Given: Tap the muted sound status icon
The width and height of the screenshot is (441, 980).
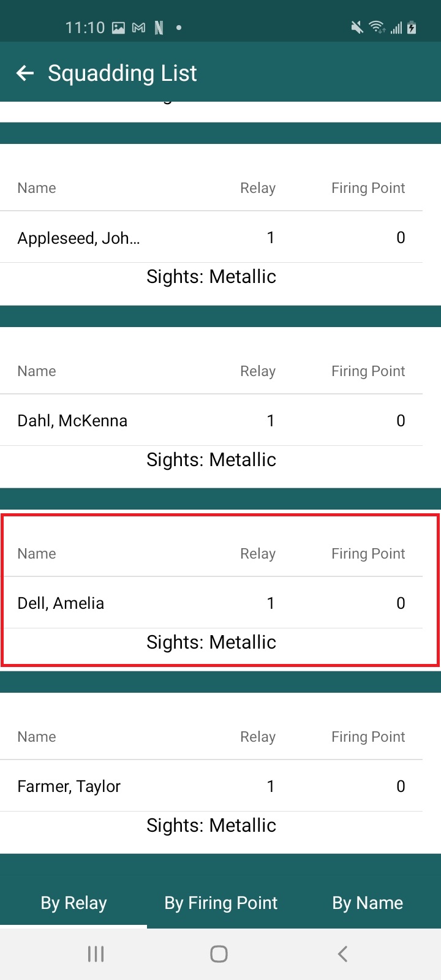Looking at the screenshot, I should pyautogui.click(x=356, y=27).
